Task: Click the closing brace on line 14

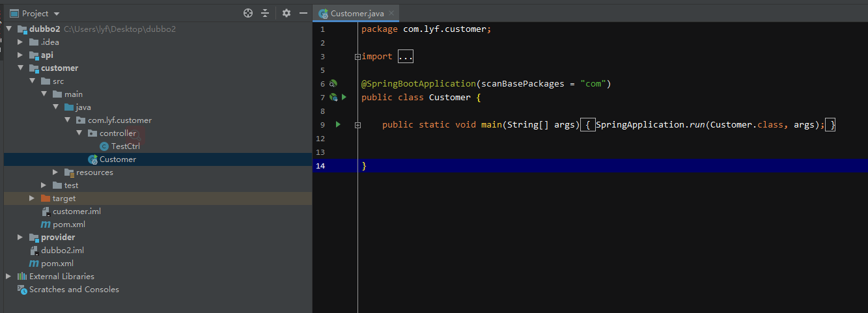Action: click(364, 166)
